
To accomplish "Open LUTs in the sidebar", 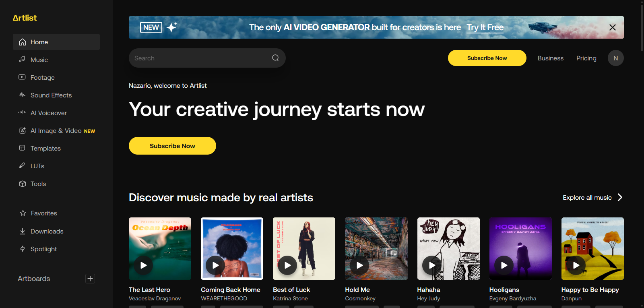I will coord(56,166).
